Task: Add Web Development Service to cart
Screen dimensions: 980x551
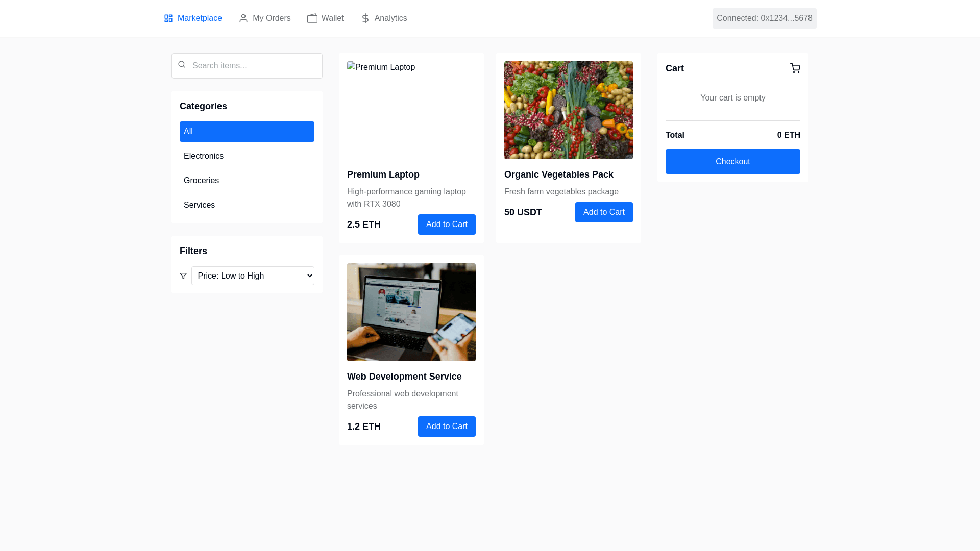Action: [447, 427]
